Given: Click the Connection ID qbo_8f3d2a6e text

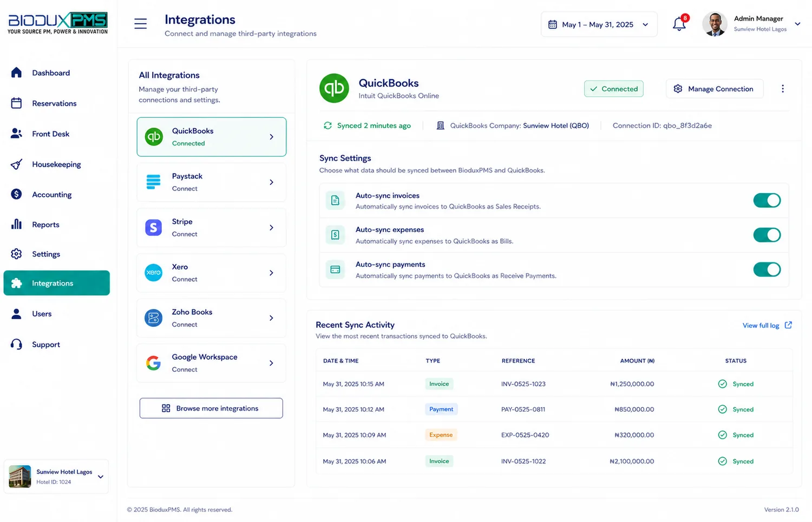Looking at the screenshot, I should coord(662,125).
